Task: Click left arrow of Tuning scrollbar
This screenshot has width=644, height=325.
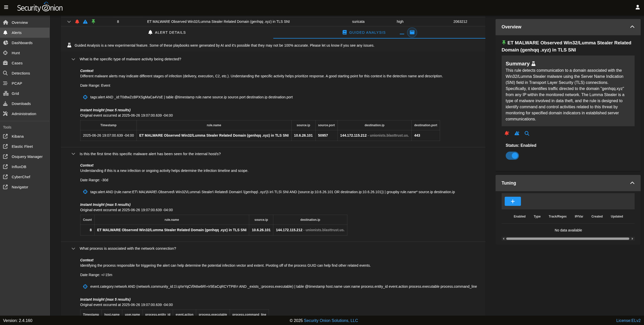Action: (x=503, y=239)
